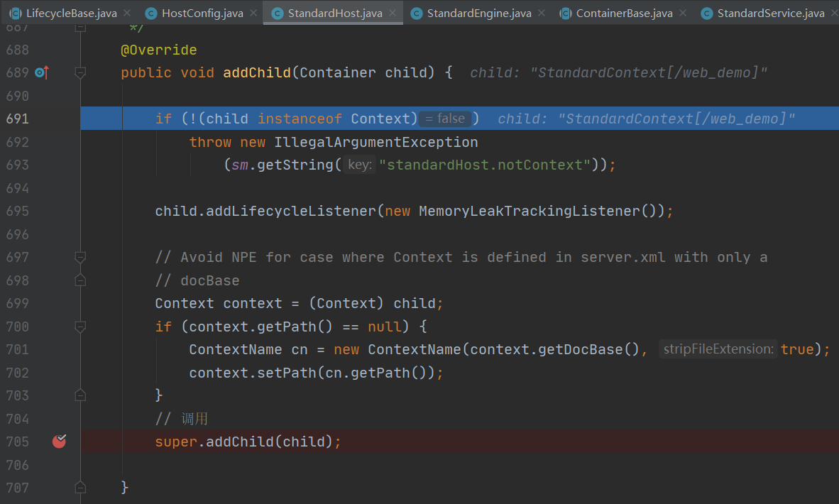Click 'Context context' declaration on line 699
The image size is (839, 504).
pyautogui.click(x=219, y=303)
